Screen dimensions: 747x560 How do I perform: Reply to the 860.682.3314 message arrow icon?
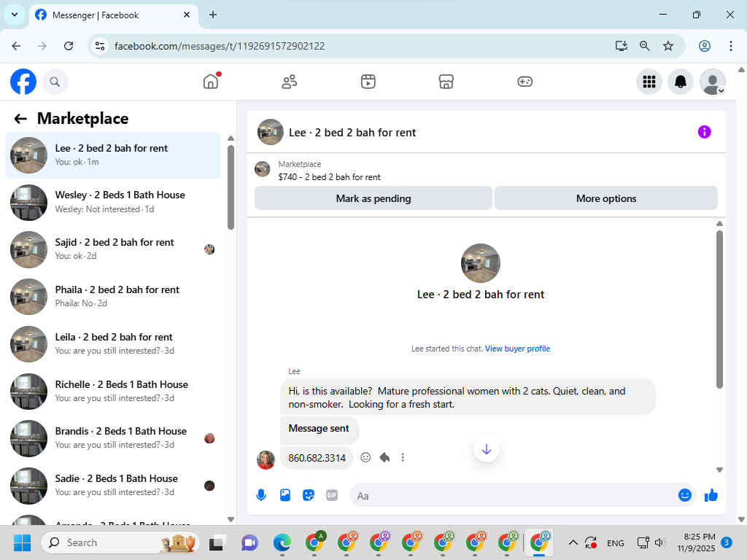point(384,458)
